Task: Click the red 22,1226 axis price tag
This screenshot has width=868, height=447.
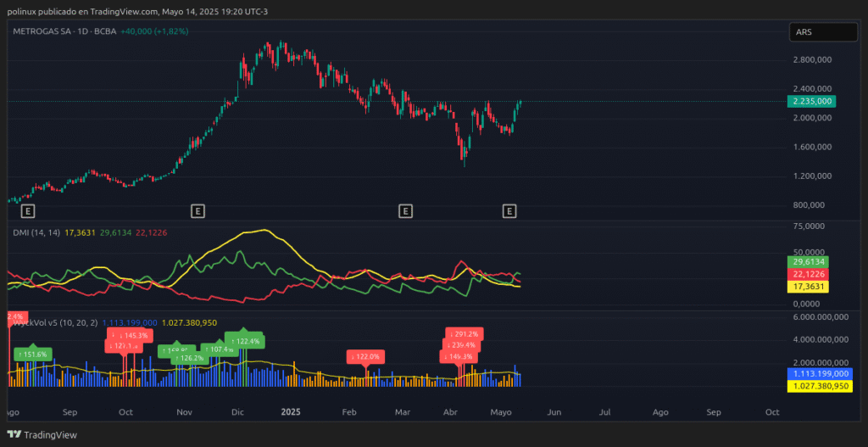Action: click(807, 274)
